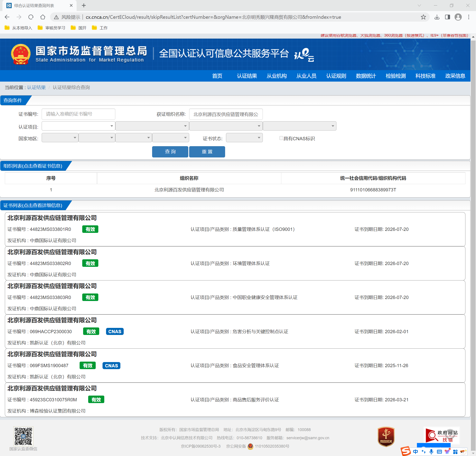
Task: Click the 重置 reset button
Action: pos(207,151)
